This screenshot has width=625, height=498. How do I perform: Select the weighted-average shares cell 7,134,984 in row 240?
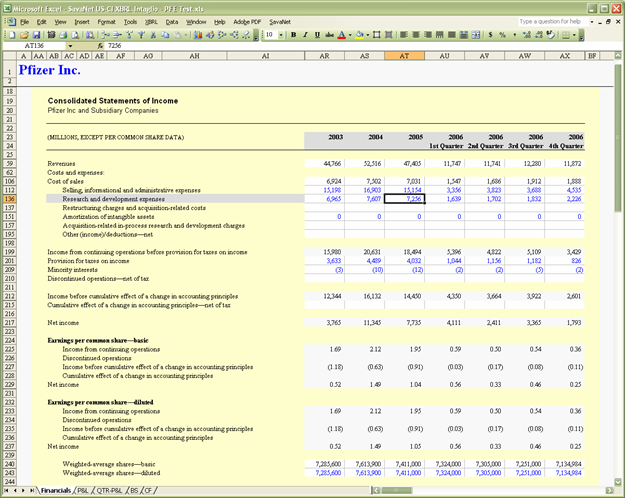coord(564,464)
